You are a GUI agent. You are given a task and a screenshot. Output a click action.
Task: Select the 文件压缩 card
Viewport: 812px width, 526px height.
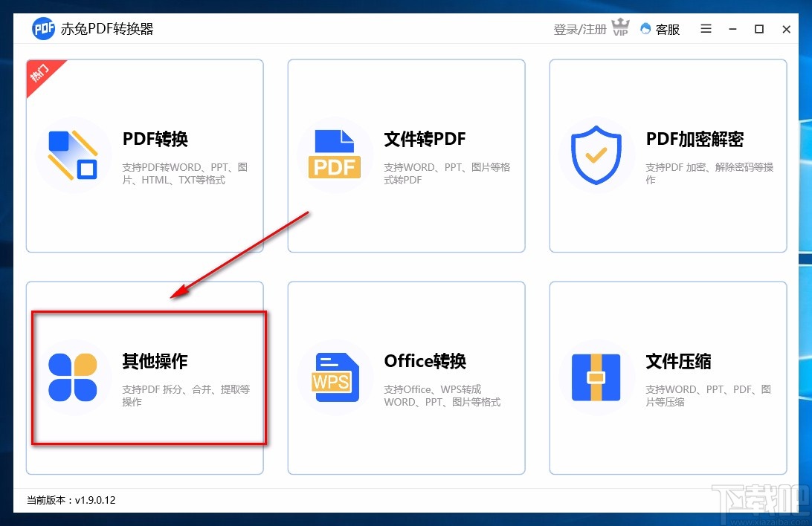click(668, 377)
